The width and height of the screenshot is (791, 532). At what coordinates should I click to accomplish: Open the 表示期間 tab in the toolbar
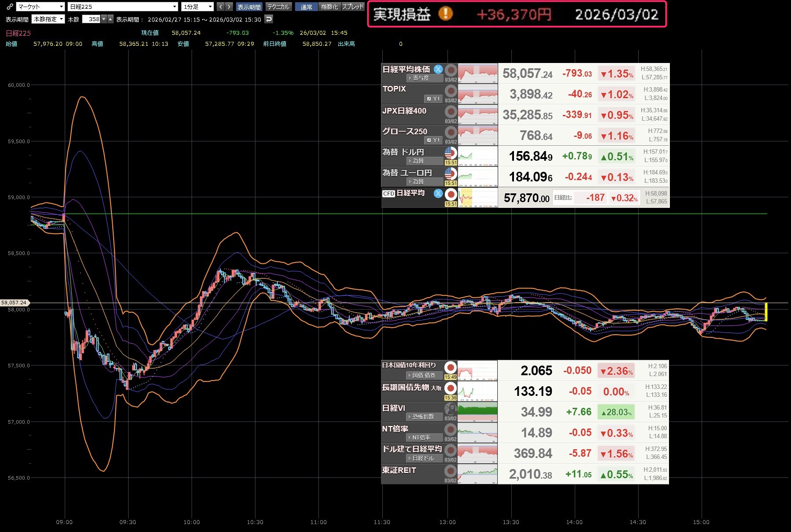(x=249, y=7)
